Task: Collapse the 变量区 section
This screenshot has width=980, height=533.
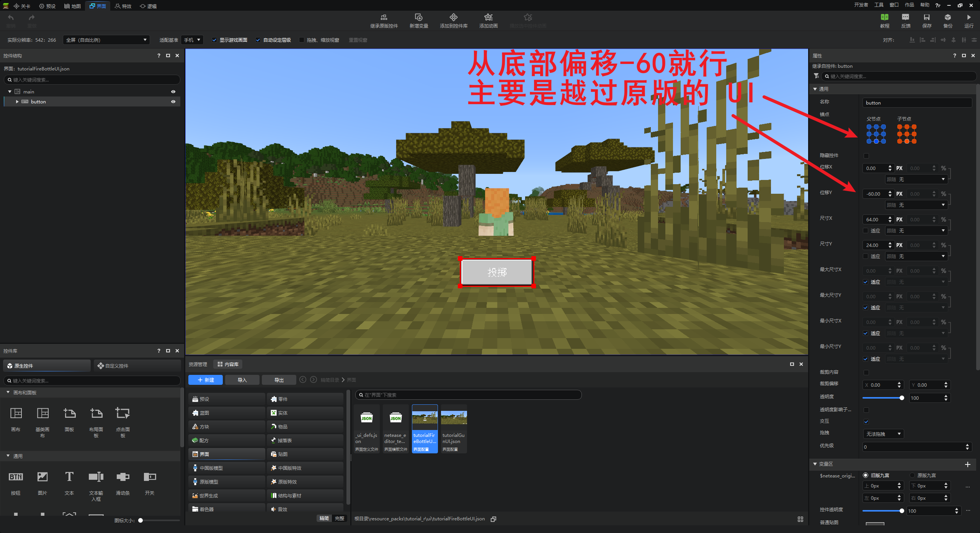Action: [815, 464]
